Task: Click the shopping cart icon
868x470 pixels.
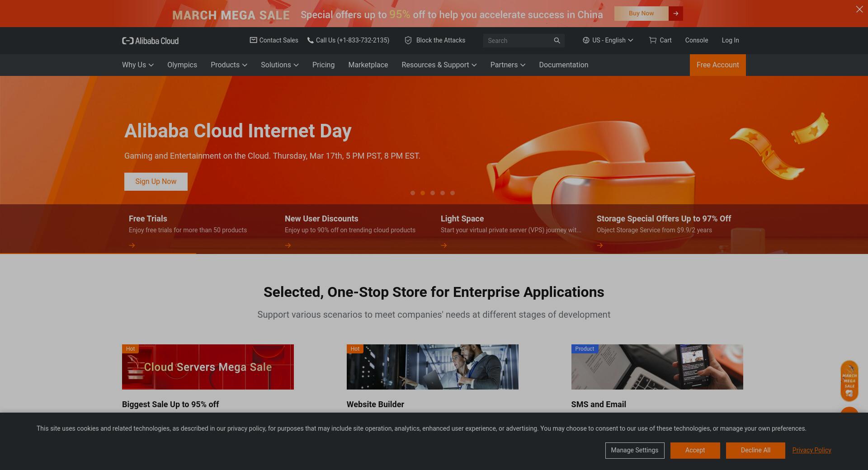Action: click(x=652, y=40)
